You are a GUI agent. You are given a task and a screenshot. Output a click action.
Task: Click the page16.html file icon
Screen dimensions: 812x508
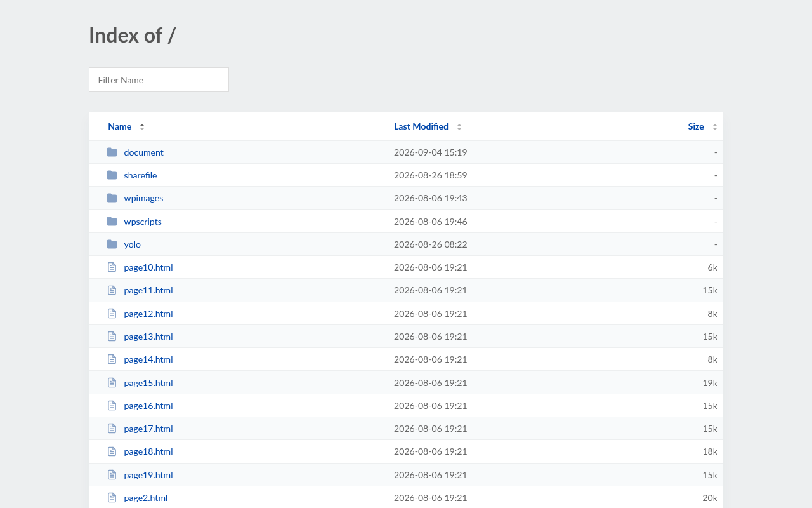coord(112,406)
